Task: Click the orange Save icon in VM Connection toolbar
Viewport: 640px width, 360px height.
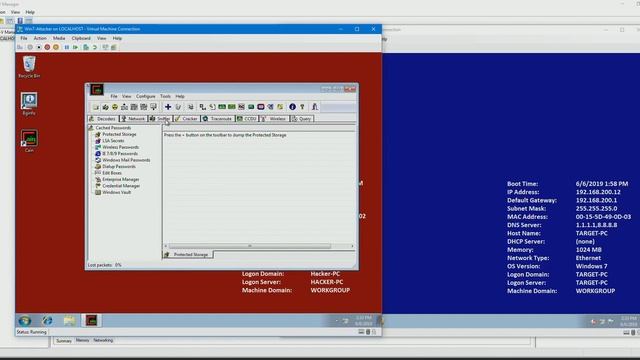Action: coord(56,47)
